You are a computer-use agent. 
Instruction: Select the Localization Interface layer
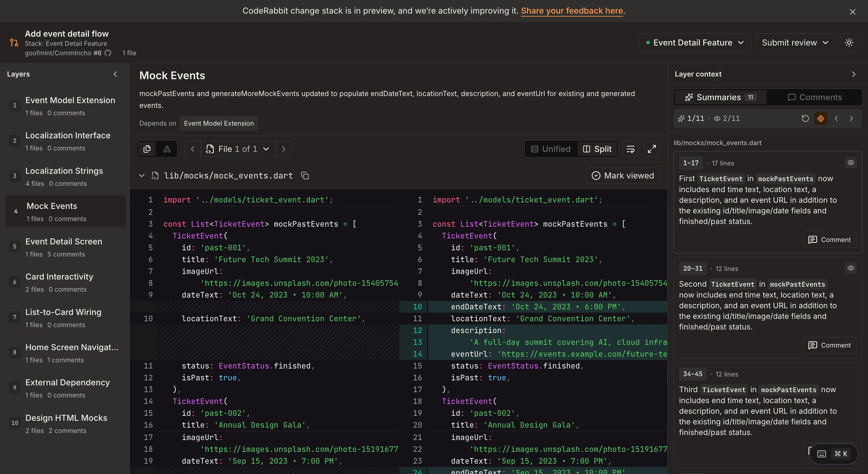tap(66, 141)
